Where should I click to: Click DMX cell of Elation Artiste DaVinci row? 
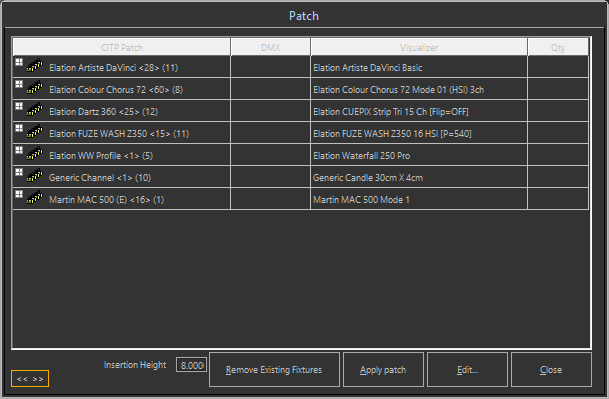(x=270, y=67)
